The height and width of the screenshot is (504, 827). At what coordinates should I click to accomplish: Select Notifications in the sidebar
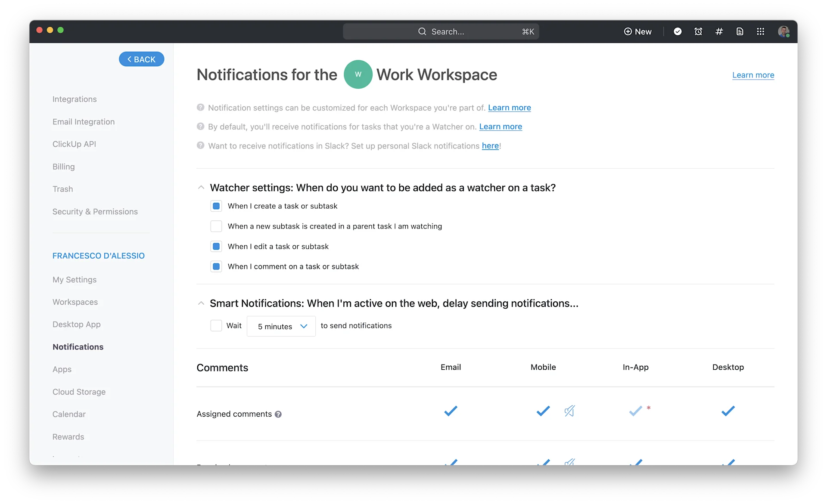78,347
